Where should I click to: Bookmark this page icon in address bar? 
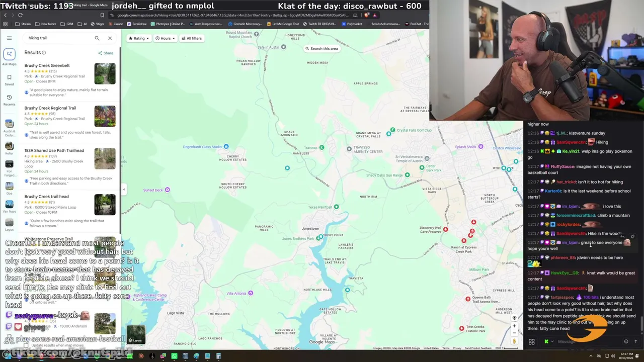pyautogui.click(x=102, y=15)
